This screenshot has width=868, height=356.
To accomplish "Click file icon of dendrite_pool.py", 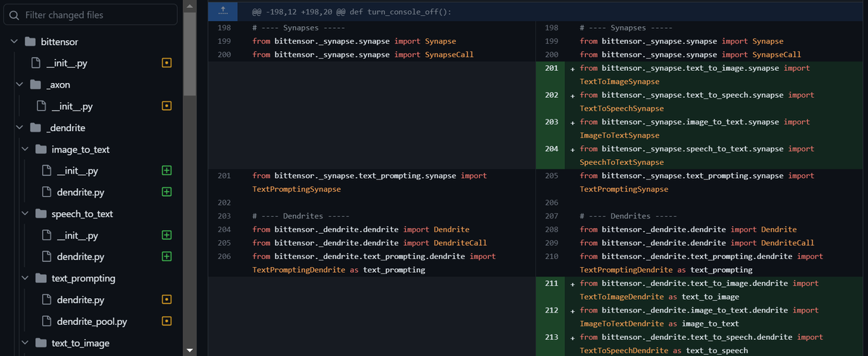I will coord(47,321).
